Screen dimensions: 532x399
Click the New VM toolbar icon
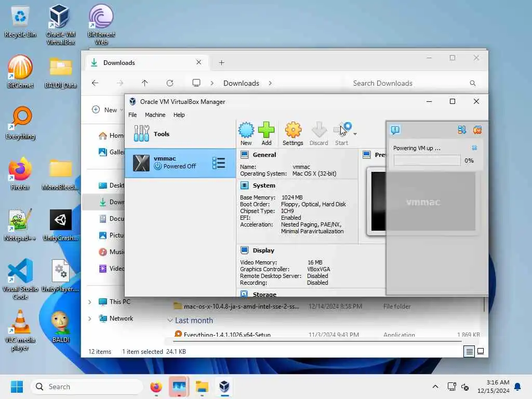(x=246, y=134)
